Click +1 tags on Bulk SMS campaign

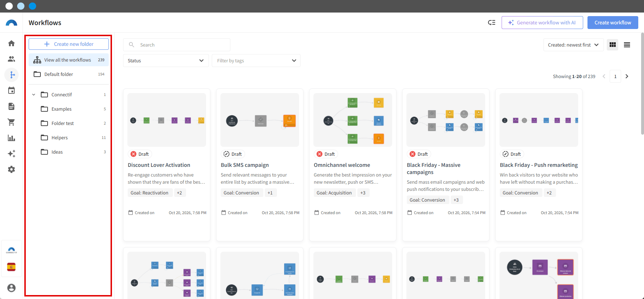click(x=270, y=193)
